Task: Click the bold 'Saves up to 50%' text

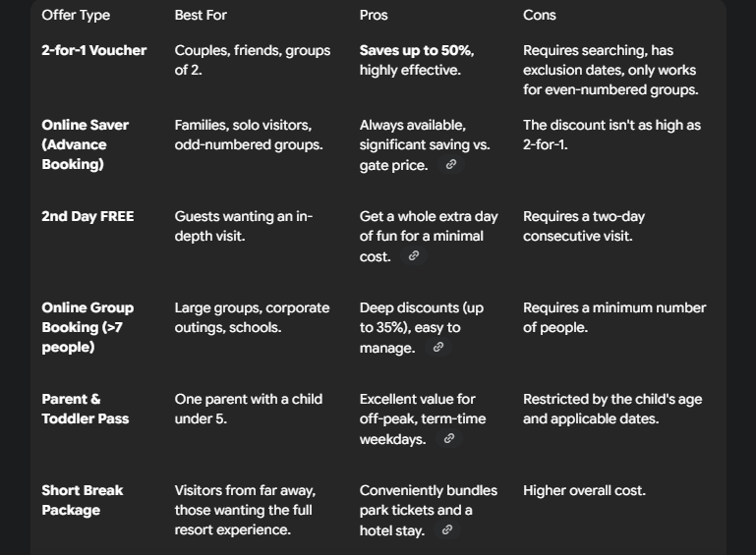Action: [x=417, y=50]
